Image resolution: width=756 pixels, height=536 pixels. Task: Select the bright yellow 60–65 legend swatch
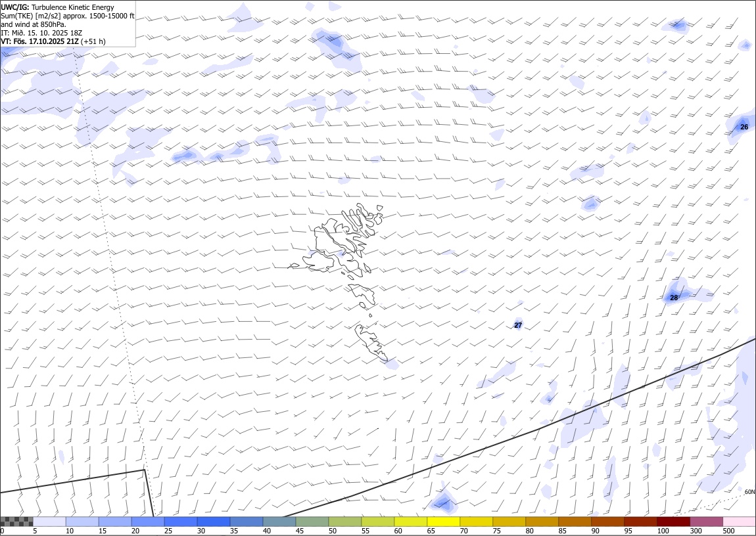(410, 522)
